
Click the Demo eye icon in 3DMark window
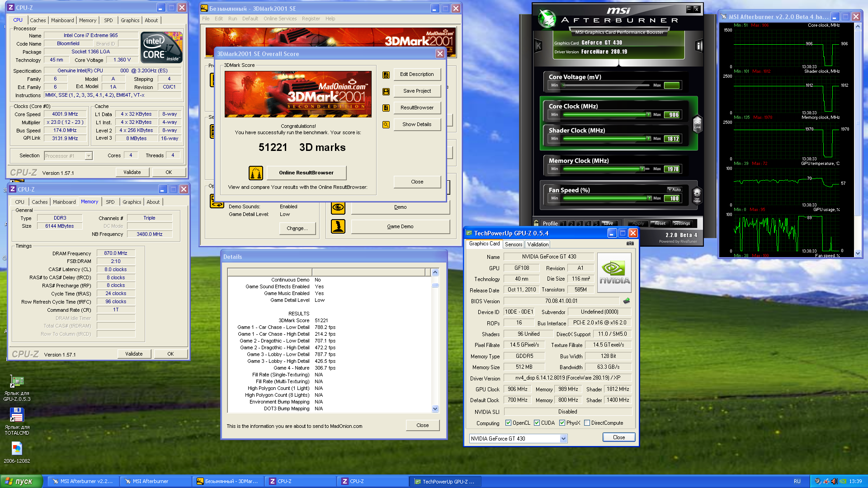tap(338, 207)
